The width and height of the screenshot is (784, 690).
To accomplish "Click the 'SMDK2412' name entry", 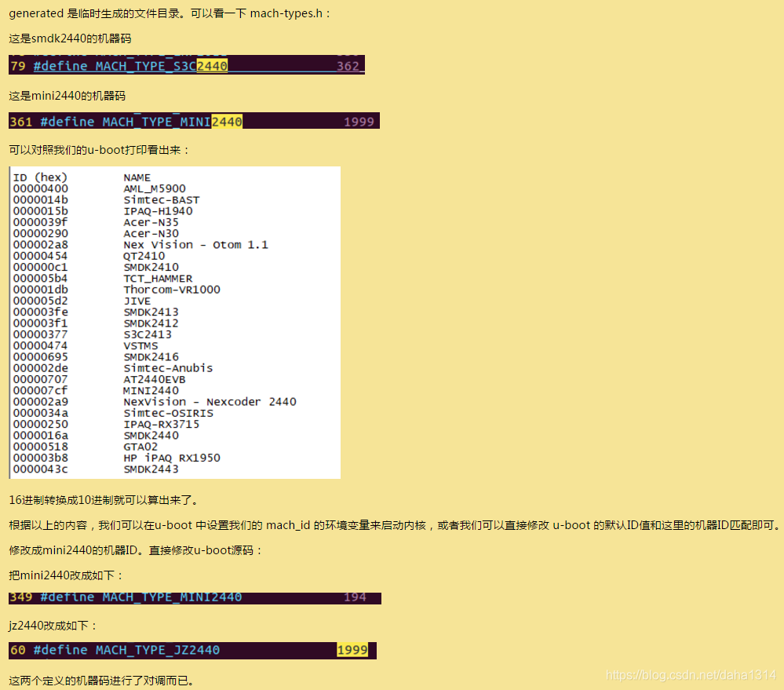I will point(151,323).
